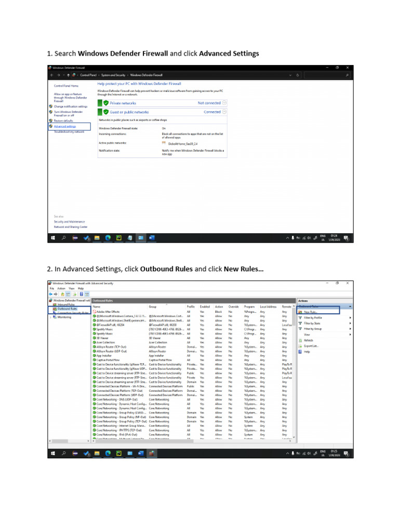Open Word from the Control Panel screenshot's taskbar
Image resolution: width=399 pixels, height=532 pixels.
click(152, 238)
